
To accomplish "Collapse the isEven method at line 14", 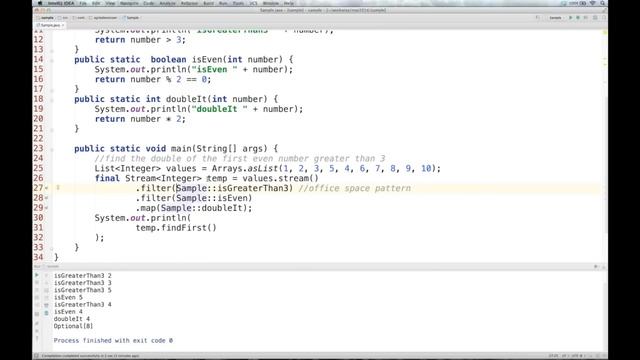I will point(52,60).
